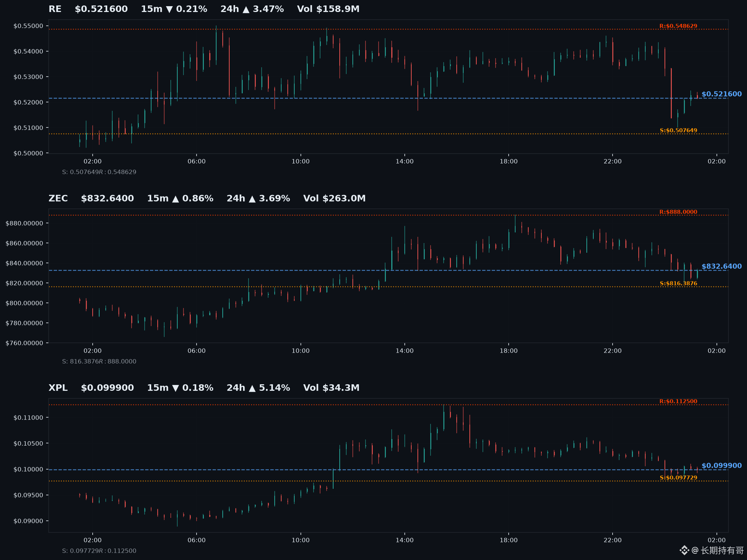Click 10:00 on ZEC time axis

tap(301, 351)
